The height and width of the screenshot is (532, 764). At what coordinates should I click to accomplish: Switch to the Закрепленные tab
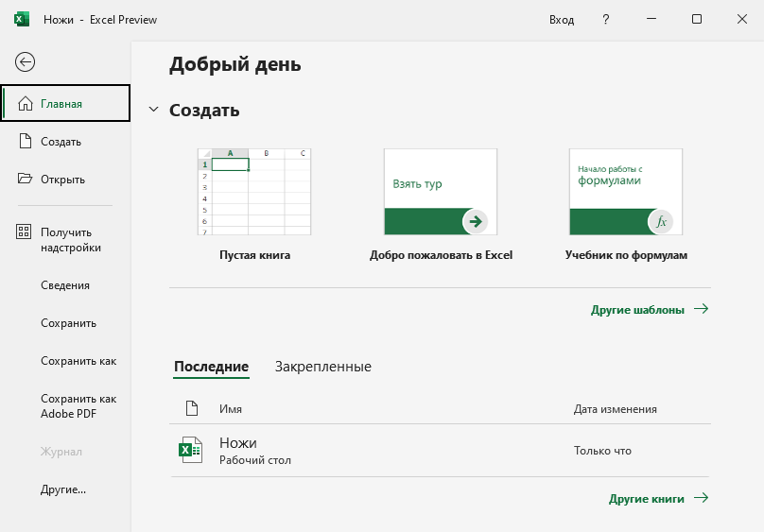(x=323, y=367)
